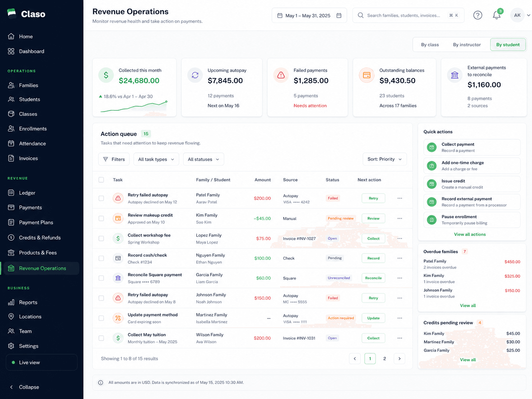Switch to By class view

(x=430, y=45)
